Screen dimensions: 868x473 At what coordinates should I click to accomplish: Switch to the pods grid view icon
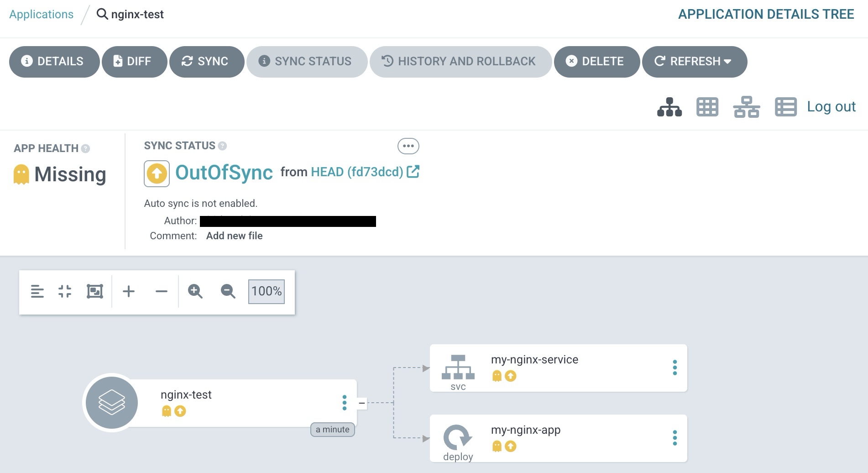coord(707,107)
